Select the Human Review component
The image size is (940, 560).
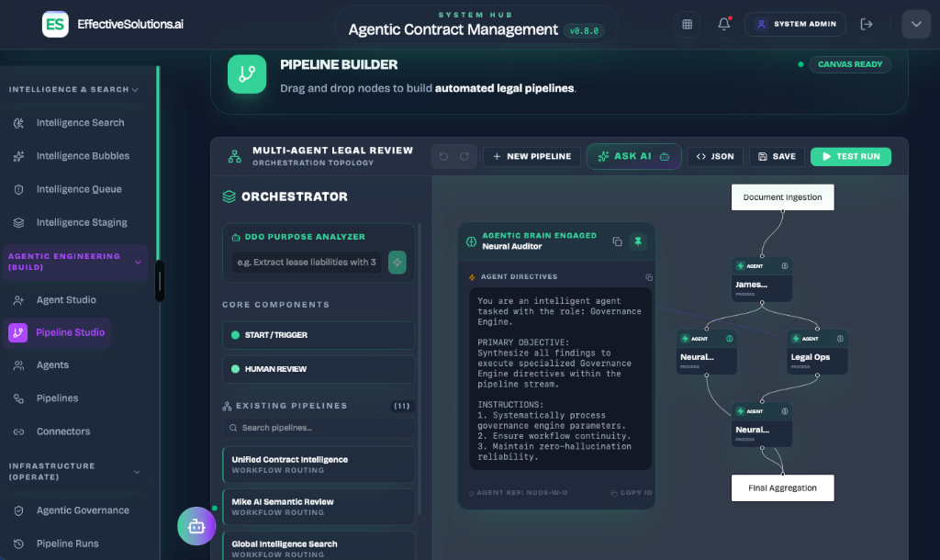(x=319, y=369)
